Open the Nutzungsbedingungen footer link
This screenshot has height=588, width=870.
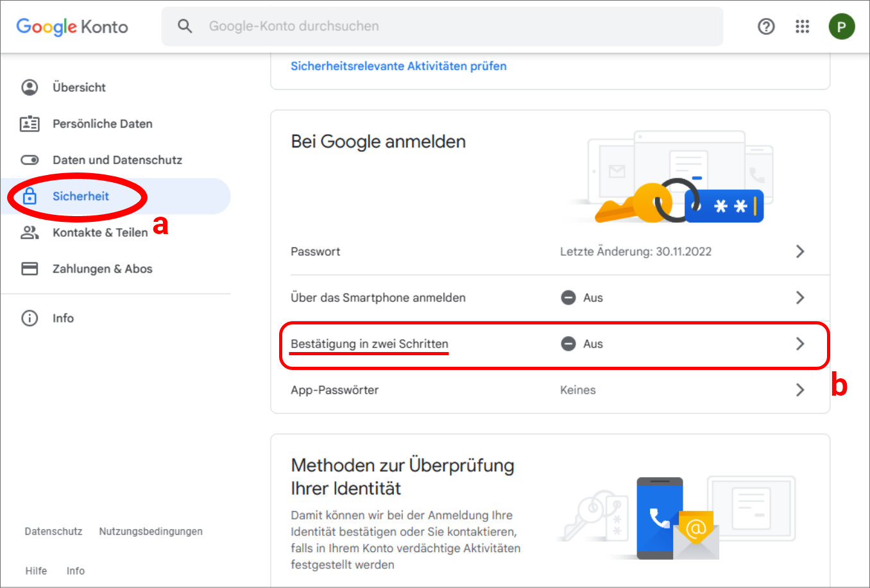click(x=151, y=532)
